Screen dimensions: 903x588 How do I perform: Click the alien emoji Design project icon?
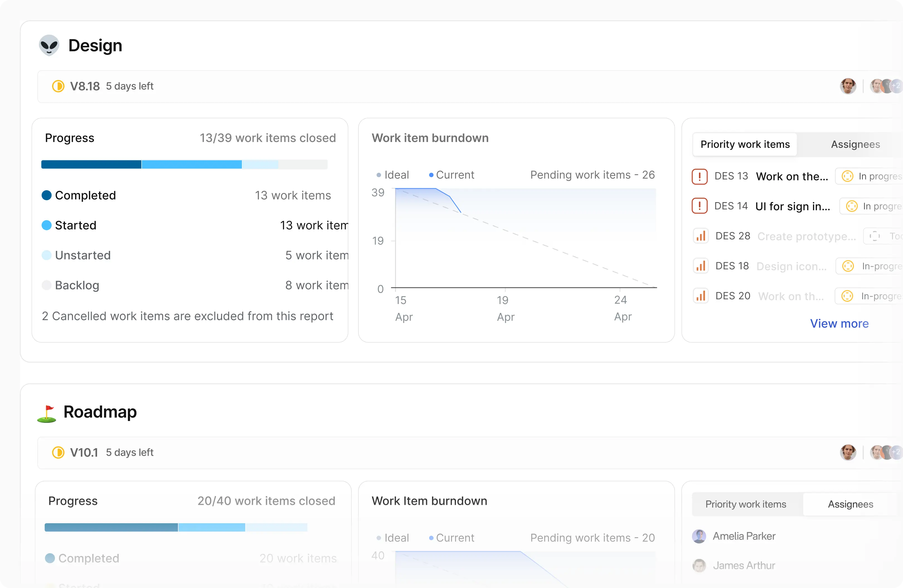pos(49,45)
